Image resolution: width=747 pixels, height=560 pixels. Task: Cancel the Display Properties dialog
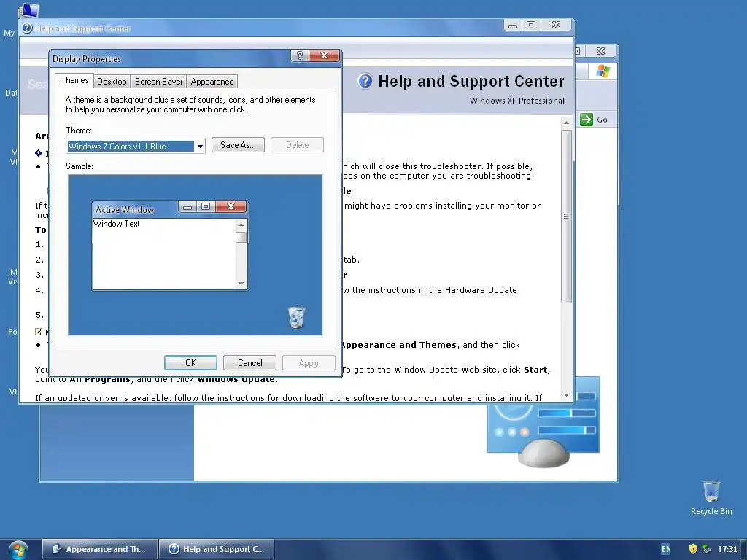tap(249, 363)
